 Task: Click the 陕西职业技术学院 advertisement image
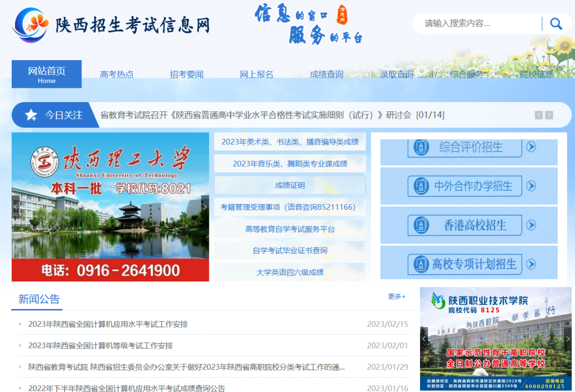click(496, 339)
